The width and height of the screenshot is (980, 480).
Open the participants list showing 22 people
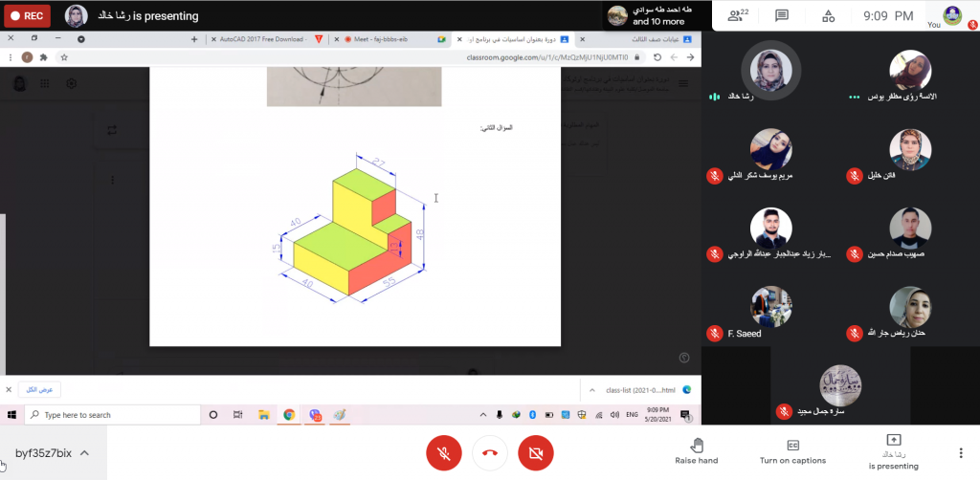(737, 15)
